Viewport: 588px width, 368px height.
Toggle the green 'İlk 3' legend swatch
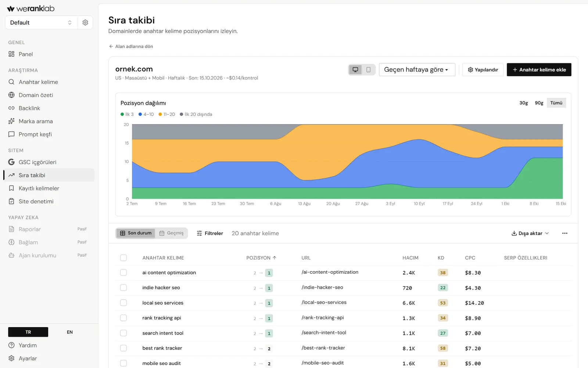pyautogui.click(x=122, y=114)
